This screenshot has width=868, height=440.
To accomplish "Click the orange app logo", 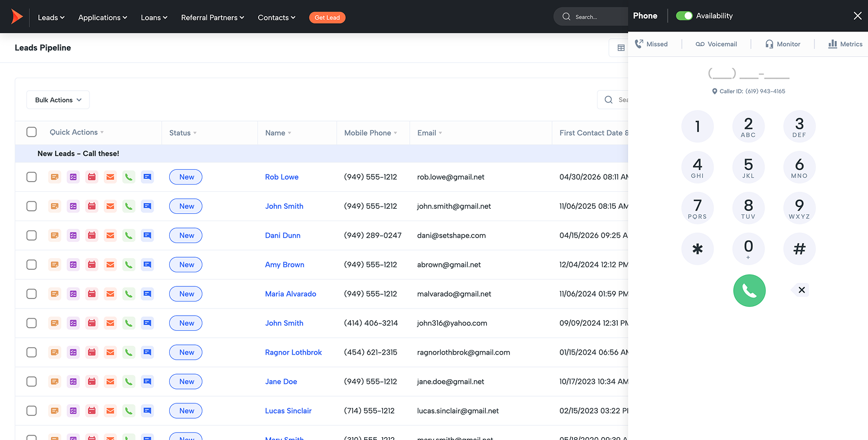I will [x=17, y=17].
